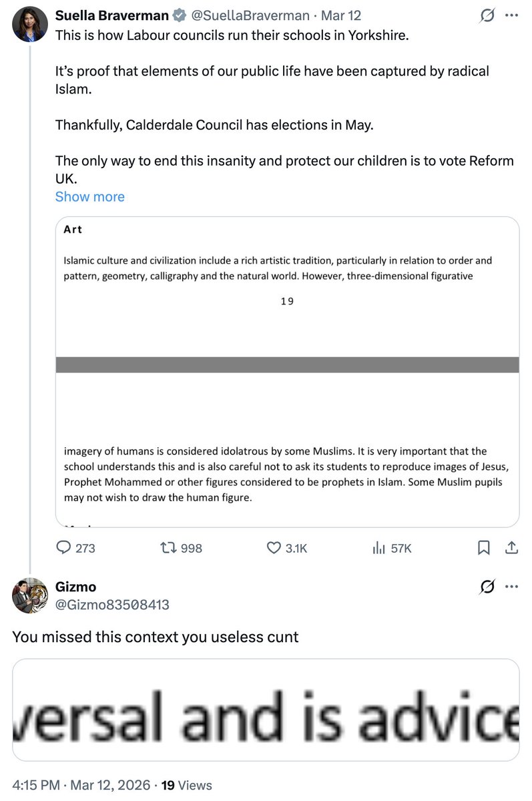Click the 4:15 PM Mar 12, 2026 timestamp
This screenshot has height=801, width=532.
81,785
